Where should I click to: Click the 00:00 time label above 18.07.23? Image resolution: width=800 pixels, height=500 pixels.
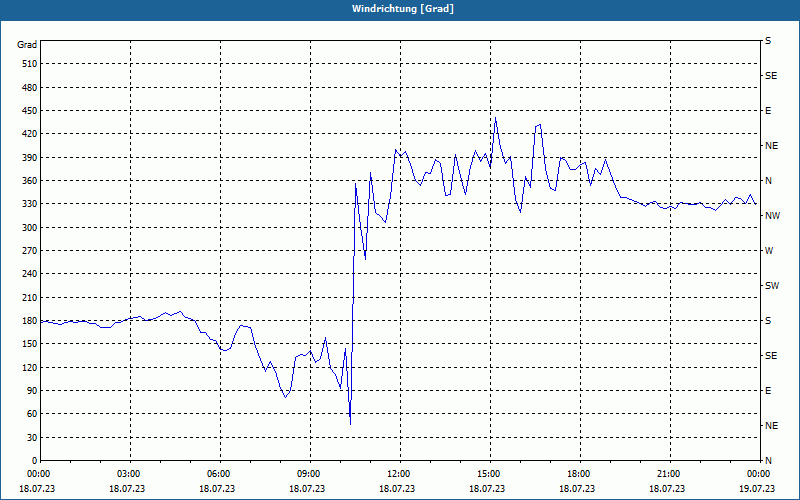[x=38, y=474]
